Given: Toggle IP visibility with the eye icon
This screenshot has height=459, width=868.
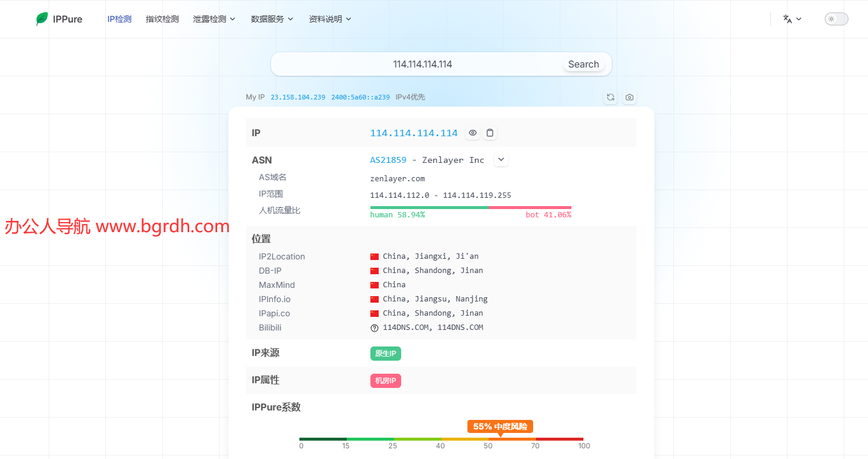Looking at the screenshot, I should [473, 133].
